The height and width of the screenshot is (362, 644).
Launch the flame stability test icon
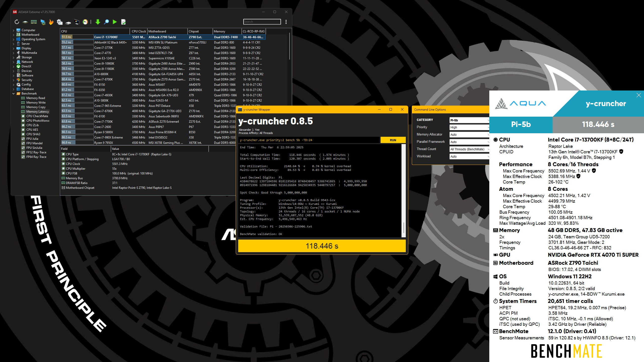51,22
